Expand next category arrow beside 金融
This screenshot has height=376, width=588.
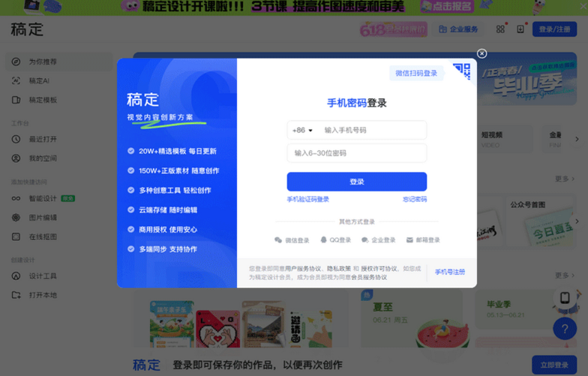click(577, 140)
